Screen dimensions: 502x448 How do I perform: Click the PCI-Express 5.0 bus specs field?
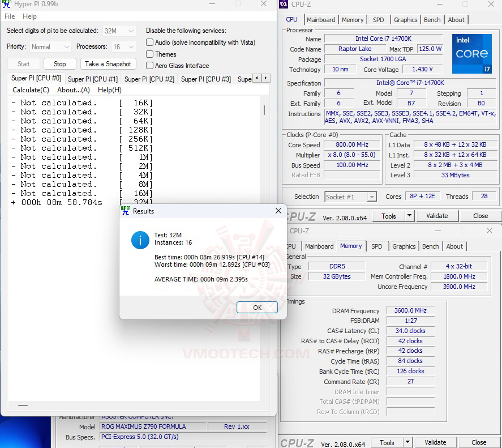183,437
